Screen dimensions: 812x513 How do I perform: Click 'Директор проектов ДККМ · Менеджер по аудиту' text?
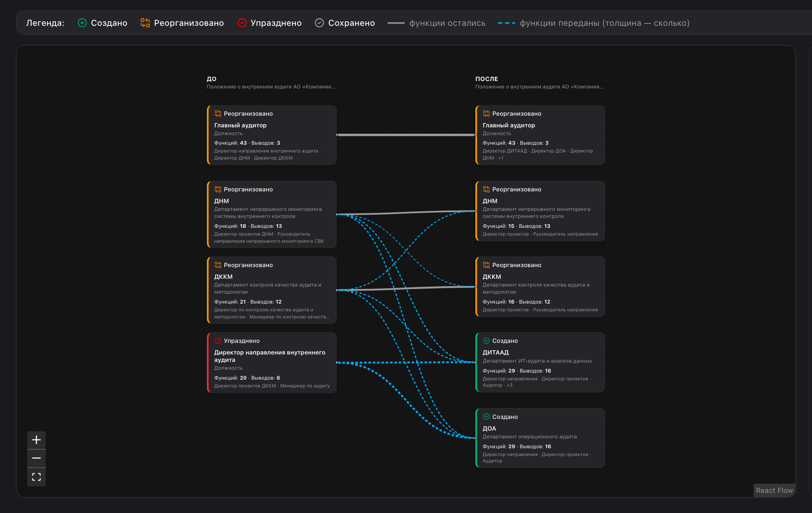pyautogui.click(x=272, y=386)
